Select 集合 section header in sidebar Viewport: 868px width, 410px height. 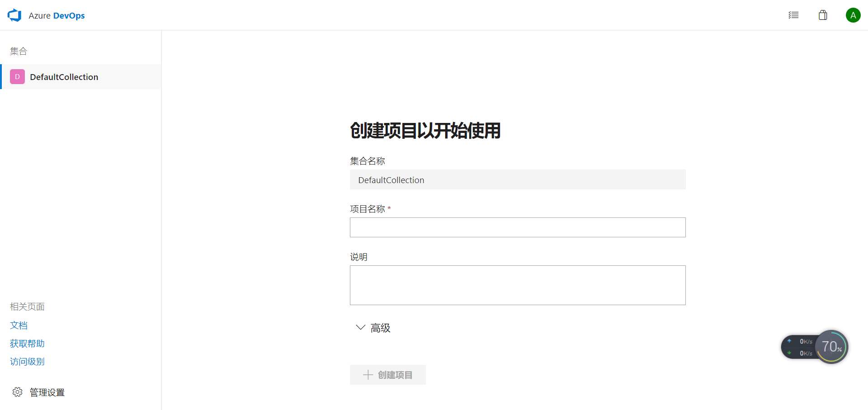pos(19,51)
